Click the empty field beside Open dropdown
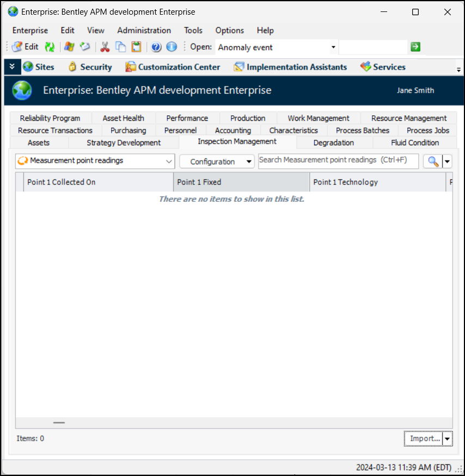 coord(373,47)
